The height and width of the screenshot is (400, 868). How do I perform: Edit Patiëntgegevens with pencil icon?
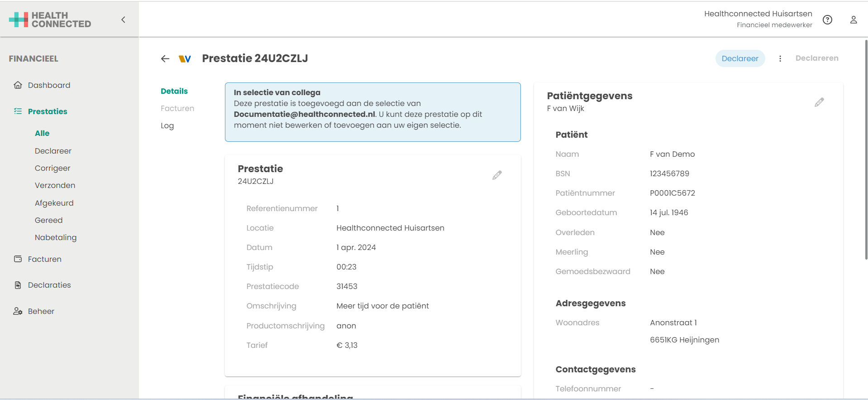(x=819, y=102)
